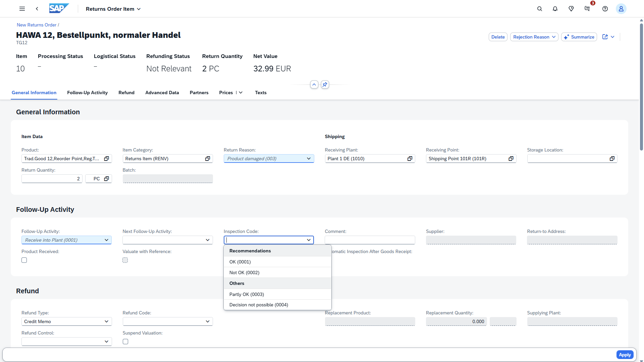This screenshot has height=362, width=644.
Task: Open the New Returns Order breadcrumb link
Action: (x=37, y=25)
